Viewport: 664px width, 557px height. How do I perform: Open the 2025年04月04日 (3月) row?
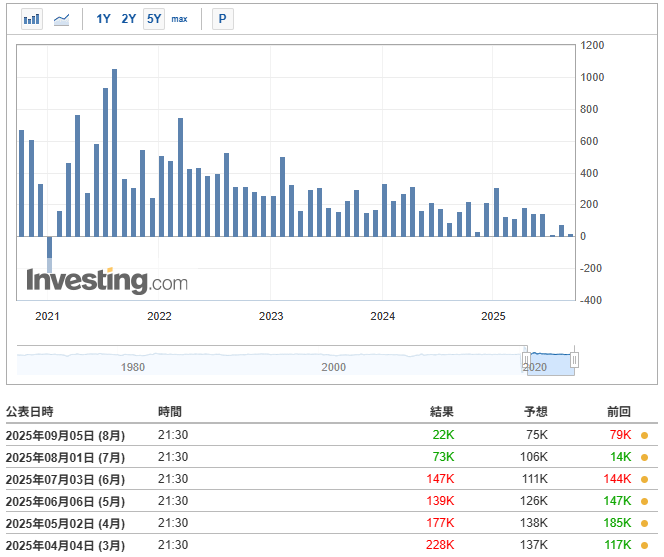click(332, 545)
